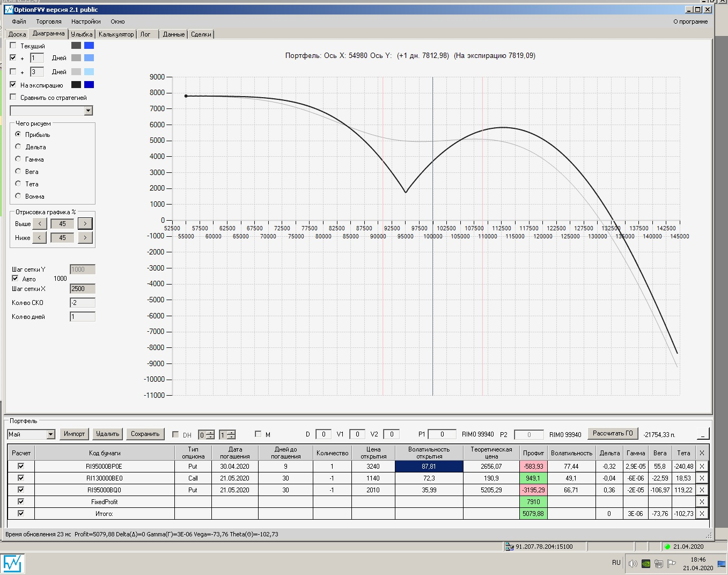This screenshot has height=575, width=728.
Task: Click the Шаг сетки X input field
Action: tap(82, 289)
